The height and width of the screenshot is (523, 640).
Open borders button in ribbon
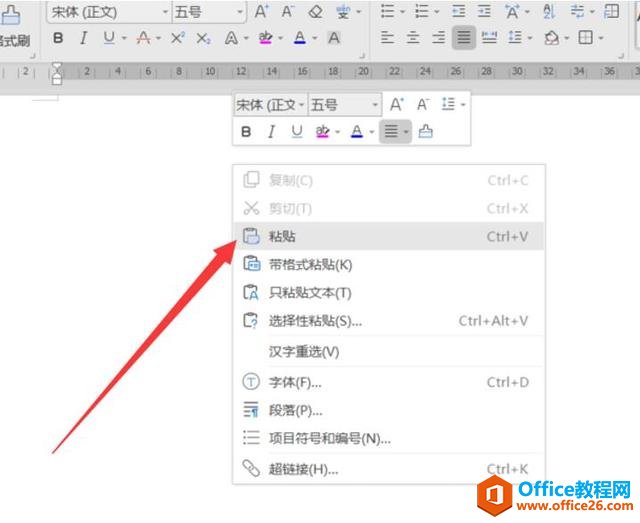point(586,38)
